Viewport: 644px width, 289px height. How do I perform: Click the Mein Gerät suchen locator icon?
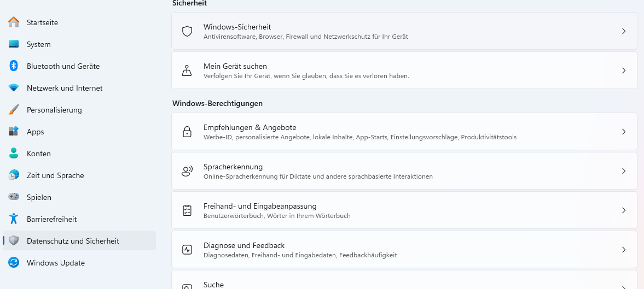coord(187,70)
